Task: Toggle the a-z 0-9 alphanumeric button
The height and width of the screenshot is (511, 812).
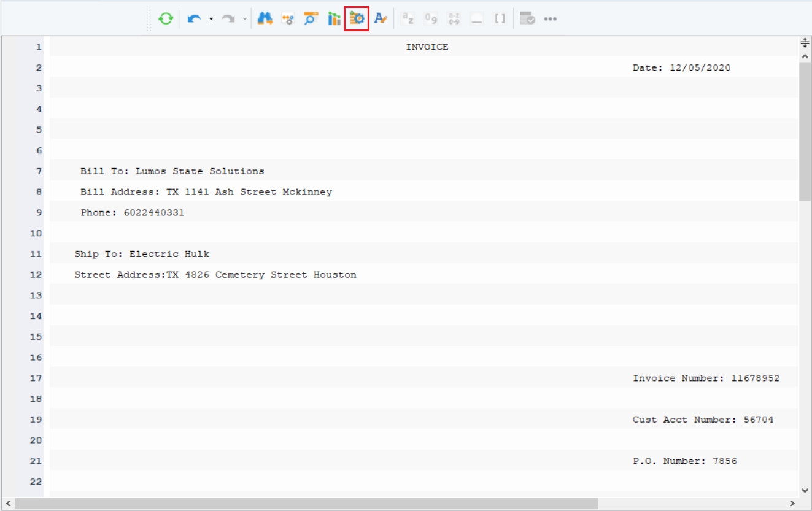Action: 454,19
